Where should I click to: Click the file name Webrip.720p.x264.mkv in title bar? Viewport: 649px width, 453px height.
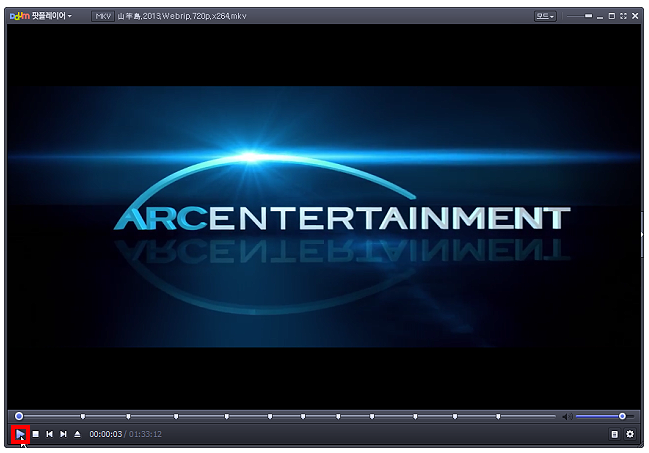[x=182, y=16]
